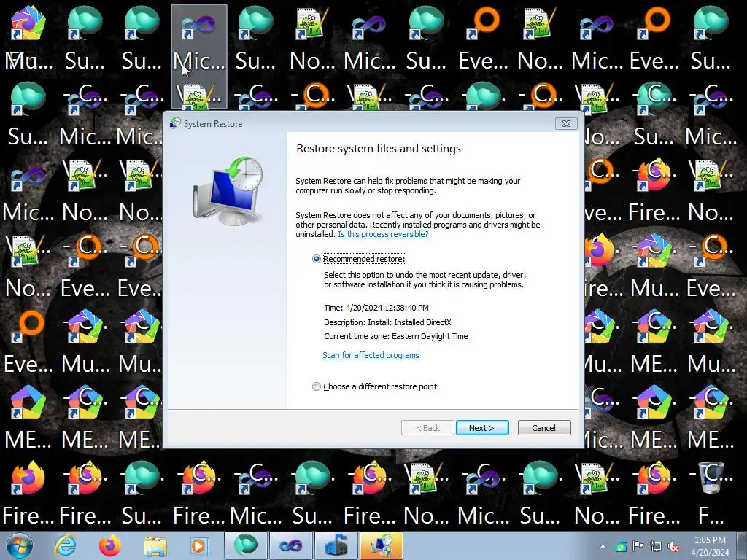Image resolution: width=747 pixels, height=560 pixels.
Task: Open the 'Is this process reversible?' link
Action: pyautogui.click(x=383, y=234)
